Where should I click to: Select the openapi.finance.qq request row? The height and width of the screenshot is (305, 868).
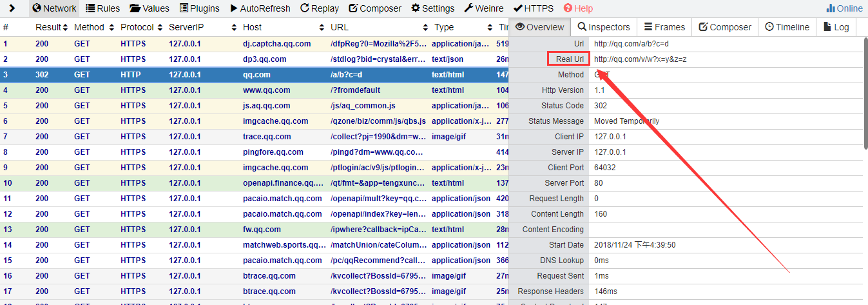[255, 183]
